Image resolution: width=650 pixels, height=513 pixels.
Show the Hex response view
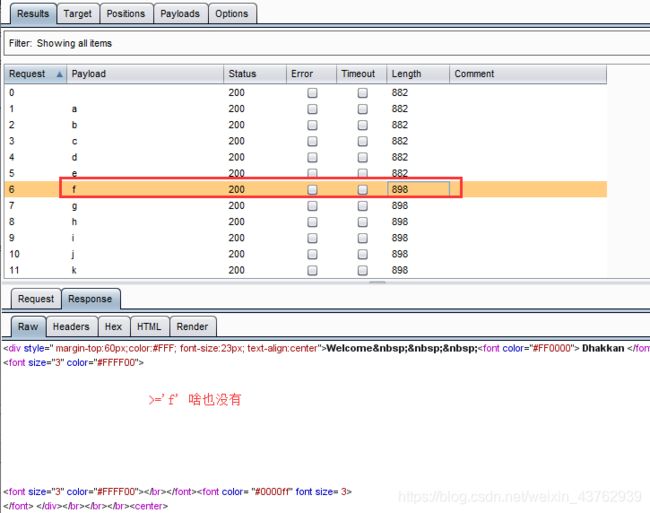114,327
